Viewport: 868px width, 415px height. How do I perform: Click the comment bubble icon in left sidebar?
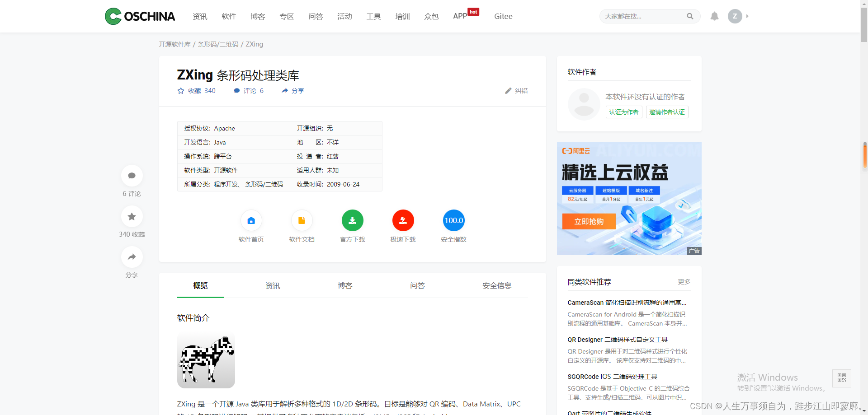click(x=132, y=176)
